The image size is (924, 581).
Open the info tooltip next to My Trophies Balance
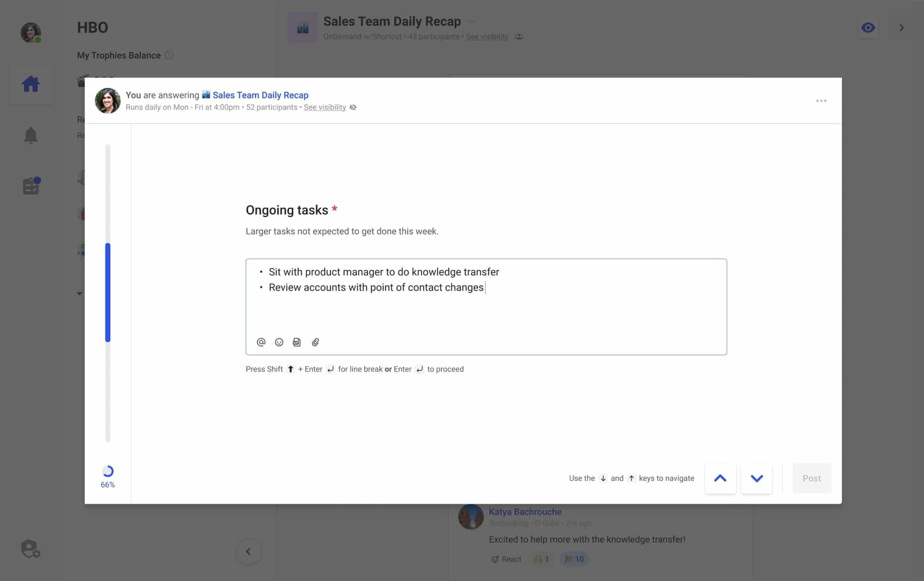(x=169, y=55)
